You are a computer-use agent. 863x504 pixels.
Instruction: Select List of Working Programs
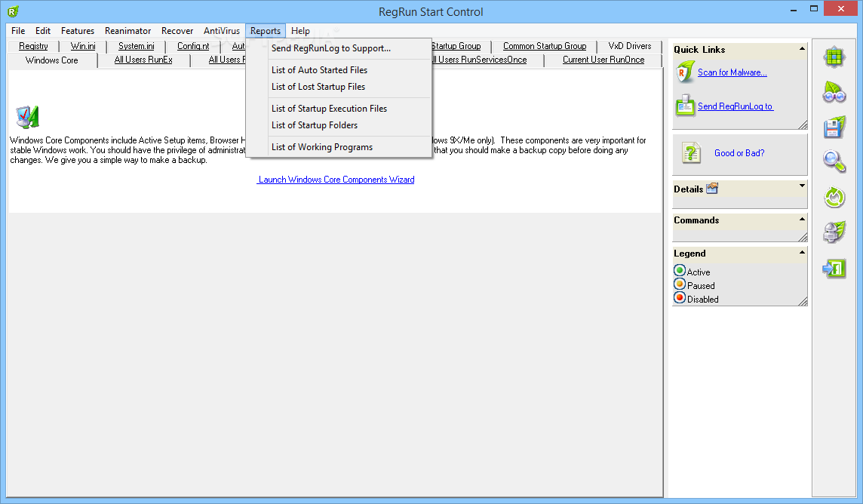339,147
